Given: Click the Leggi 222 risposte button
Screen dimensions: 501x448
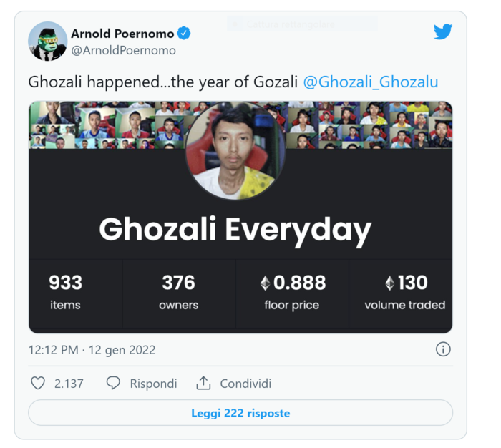Looking at the screenshot, I should (240, 413).
